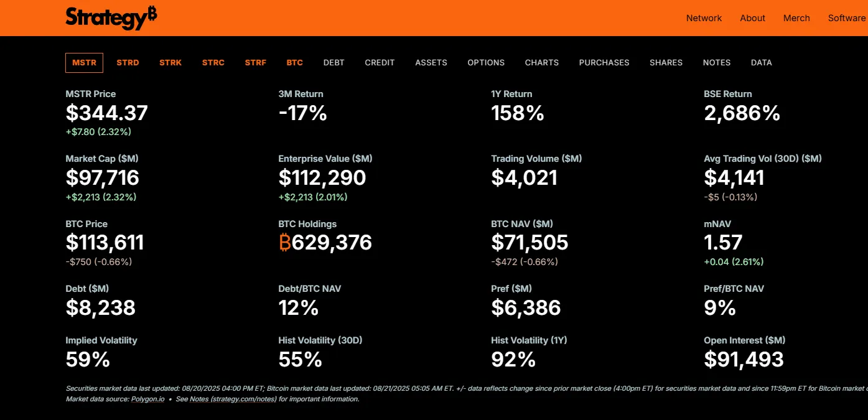868x420 pixels.
Task: Switch to the STRD tab
Action: 128,63
